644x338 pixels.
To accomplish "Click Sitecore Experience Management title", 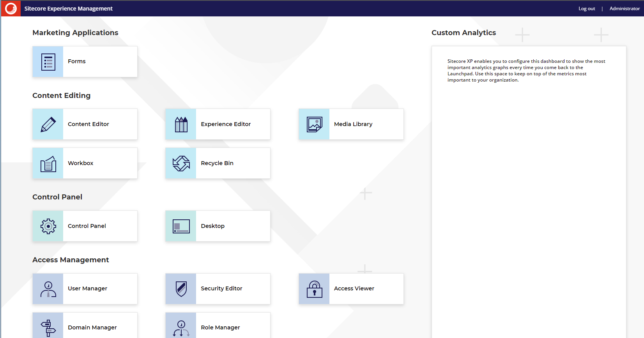I will (69, 9).
